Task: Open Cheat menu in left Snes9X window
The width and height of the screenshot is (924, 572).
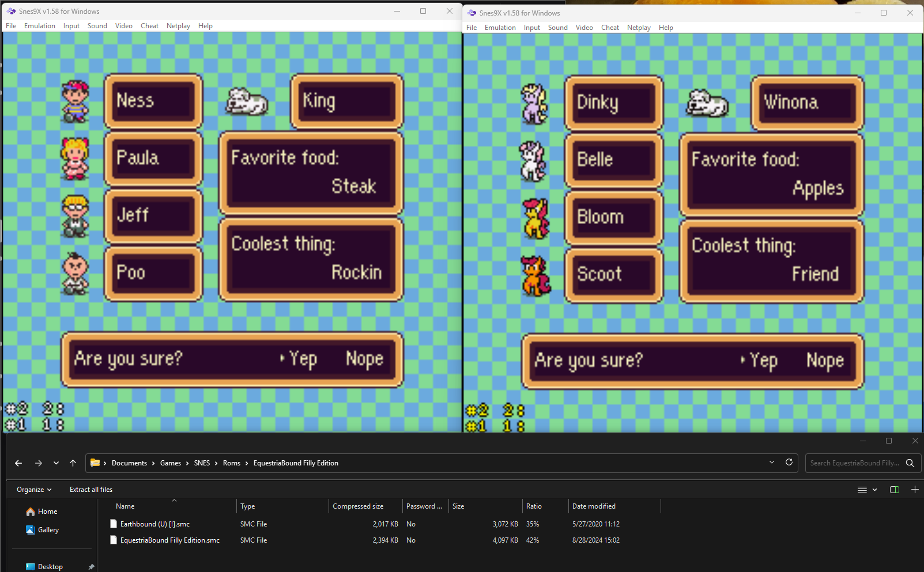Action: point(149,26)
